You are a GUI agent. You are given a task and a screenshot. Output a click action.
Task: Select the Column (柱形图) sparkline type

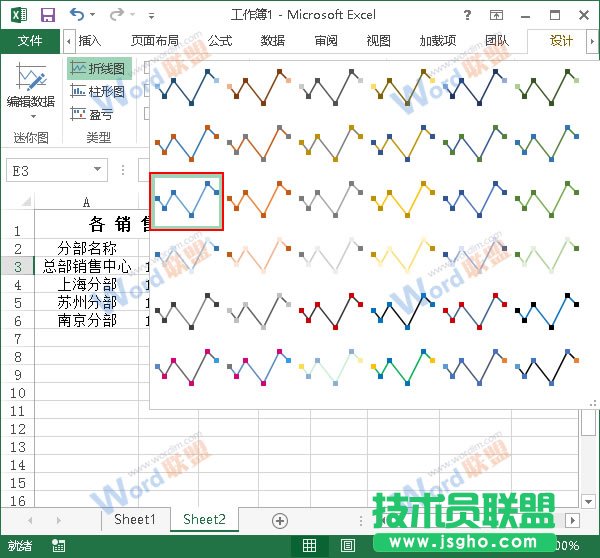coord(98,91)
